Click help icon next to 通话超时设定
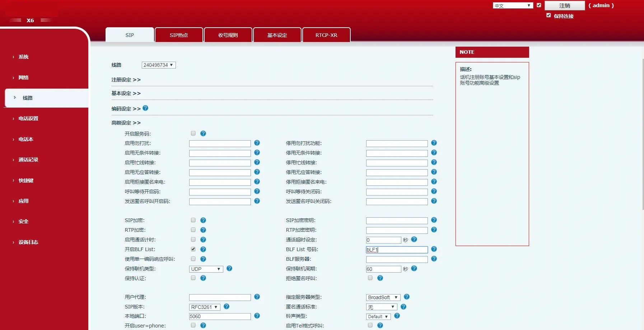 (414, 240)
